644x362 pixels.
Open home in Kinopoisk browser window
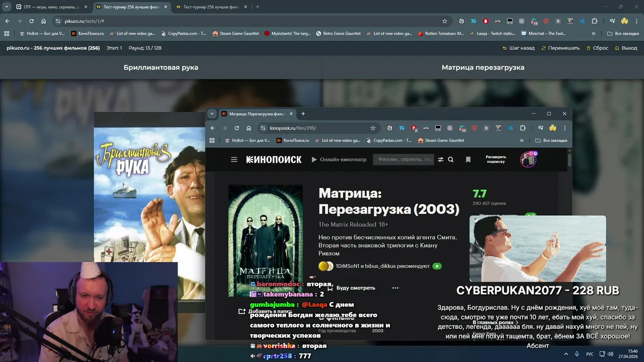249,128
